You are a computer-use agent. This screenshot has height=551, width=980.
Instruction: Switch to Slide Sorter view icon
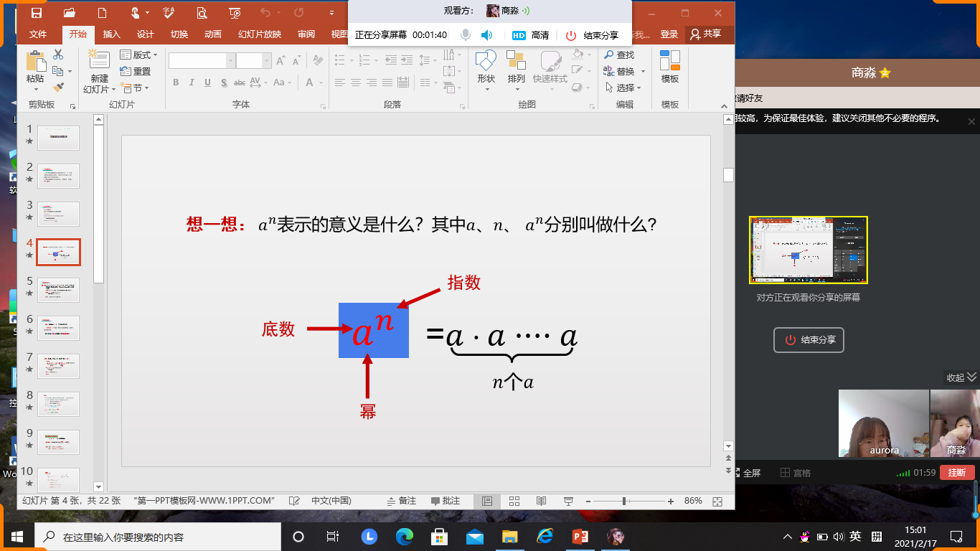tap(514, 501)
